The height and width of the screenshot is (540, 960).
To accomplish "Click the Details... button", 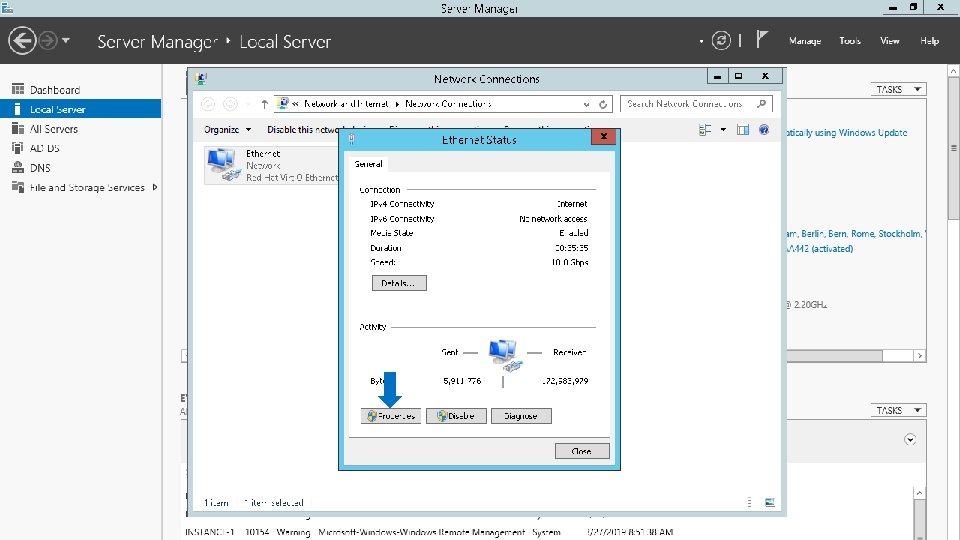I will click(399, 283).
